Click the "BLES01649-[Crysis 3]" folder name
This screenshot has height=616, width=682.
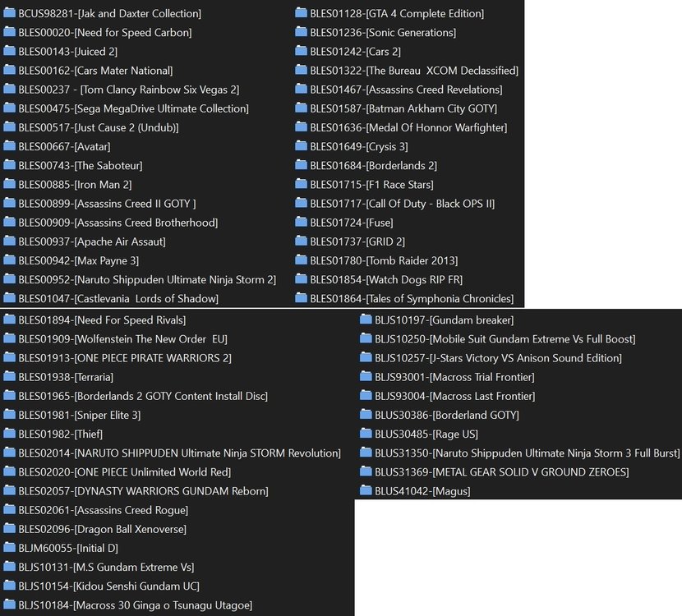coord(359,146)
